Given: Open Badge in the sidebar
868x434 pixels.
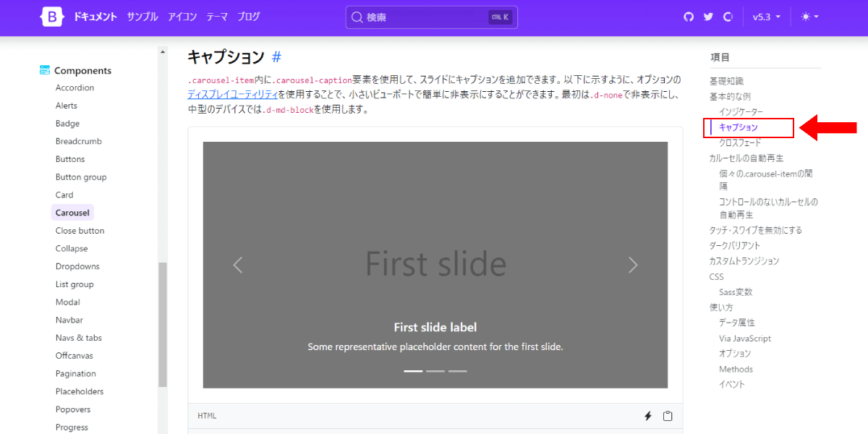Looking at the screenshot, I should click(x=67, y=124).
